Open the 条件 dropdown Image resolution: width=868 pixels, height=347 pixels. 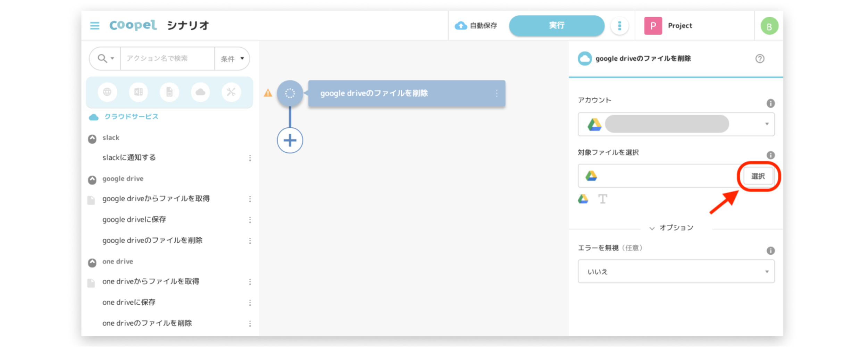tap(232, 59)
